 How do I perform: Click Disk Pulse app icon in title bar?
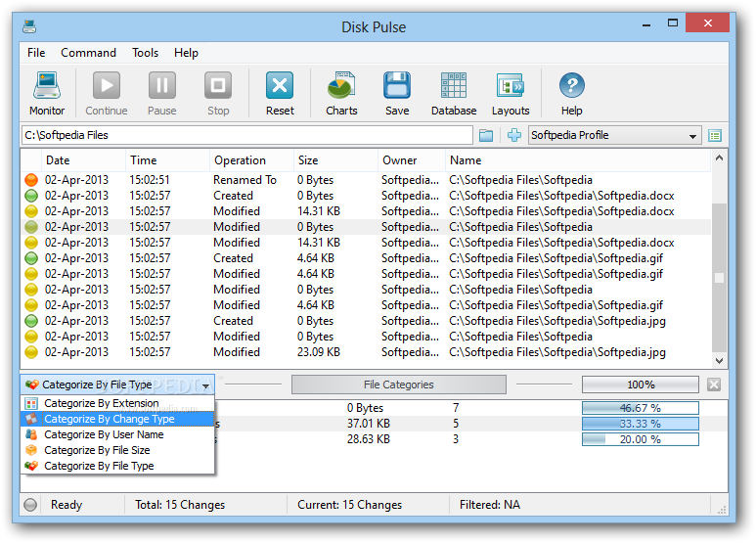pyautogui.click(x=29, y=26)
